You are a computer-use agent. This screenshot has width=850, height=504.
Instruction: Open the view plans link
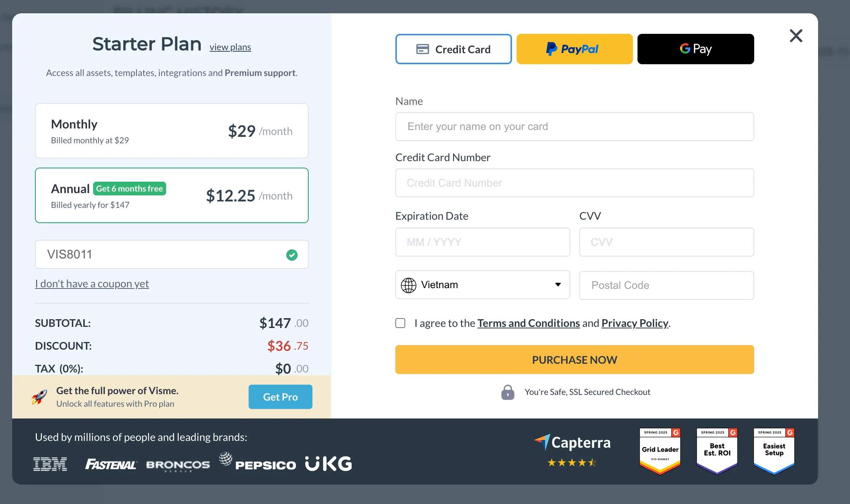point(230,47)
